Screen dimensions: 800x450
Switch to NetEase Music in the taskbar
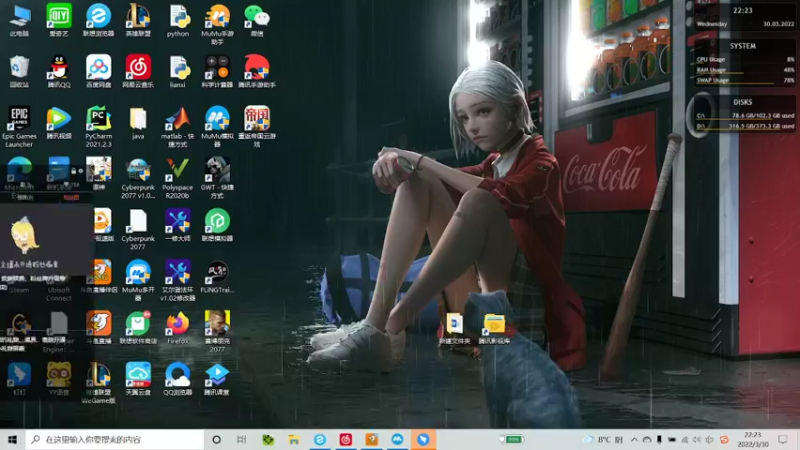(345, 439)
